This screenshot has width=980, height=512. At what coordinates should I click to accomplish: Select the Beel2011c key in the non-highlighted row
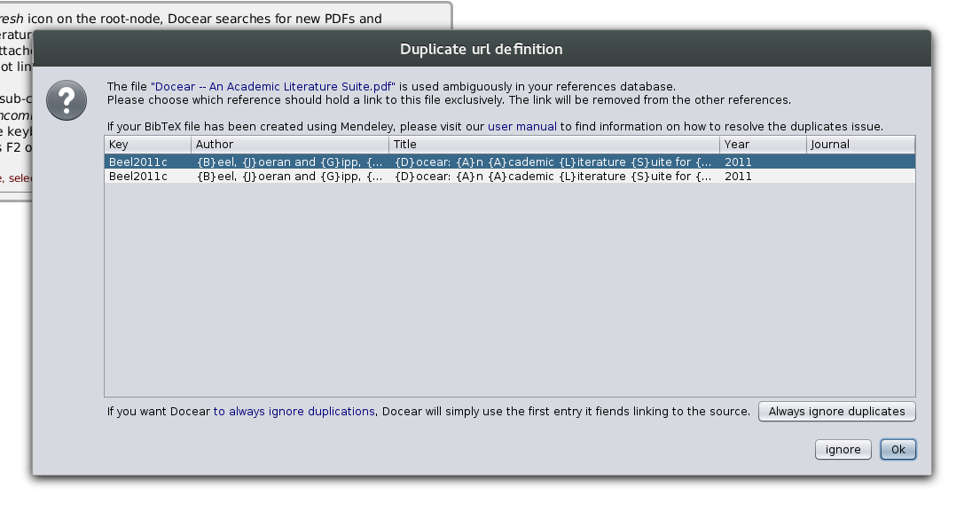138,177
